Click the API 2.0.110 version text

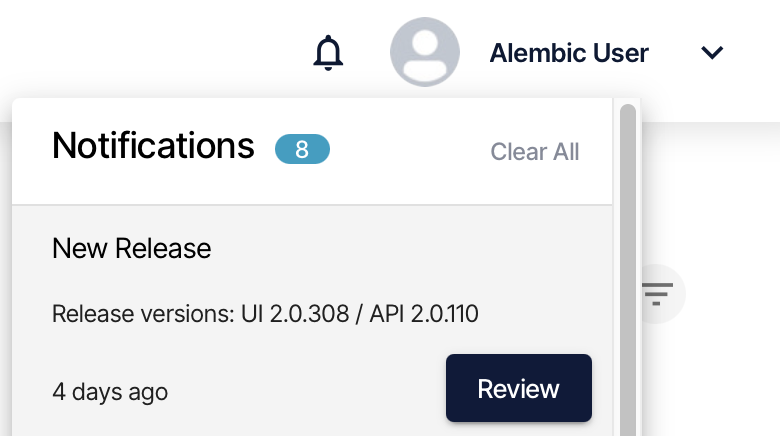424,314
